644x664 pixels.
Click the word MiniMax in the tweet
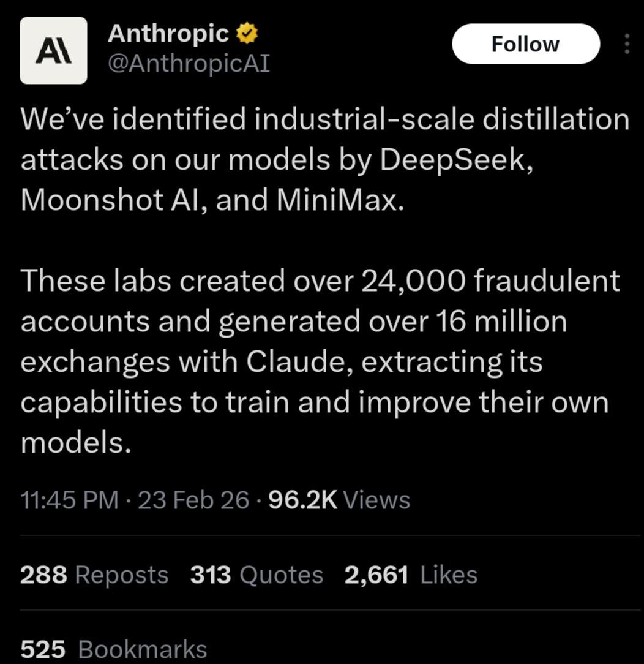(x=337, y=200)
